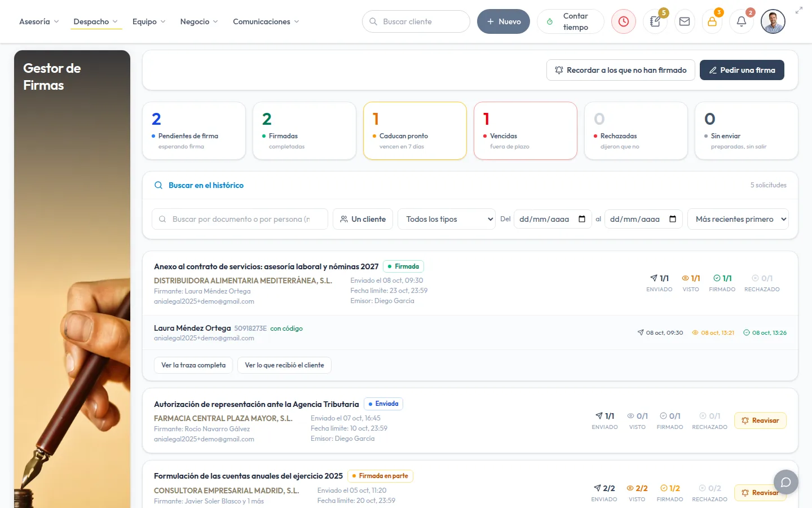Click Pedir una firma

[742, 70]
